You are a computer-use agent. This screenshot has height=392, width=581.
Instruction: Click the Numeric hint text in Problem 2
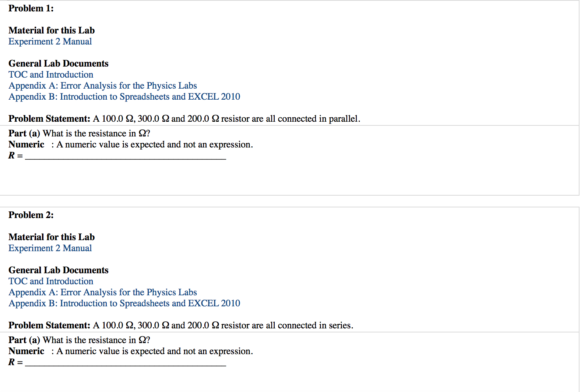coord(131,351)
